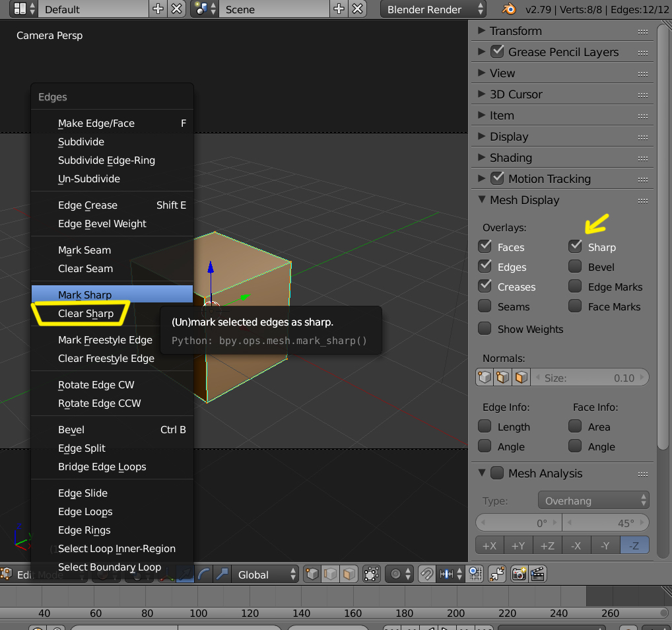This screenshot has height=630, width=672.
Task: Show vertex normals in Normals row
Action: click(x=485, y=378)
